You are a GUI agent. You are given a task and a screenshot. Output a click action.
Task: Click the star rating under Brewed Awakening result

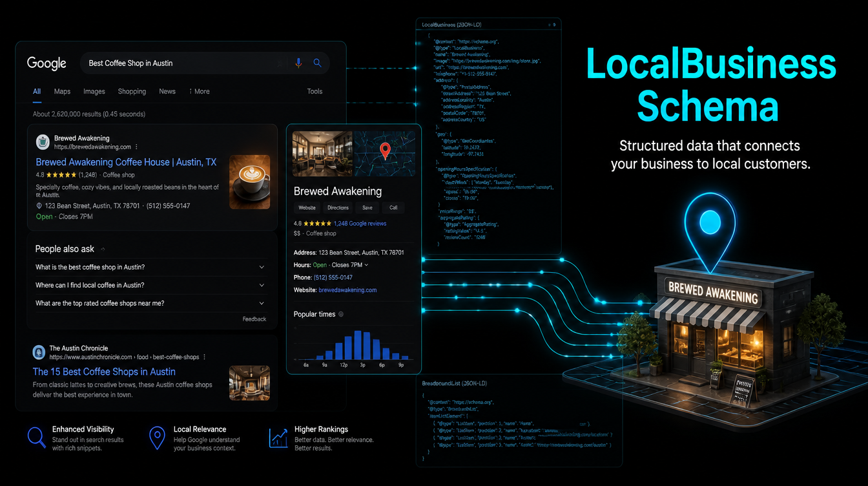pos(60,175)
